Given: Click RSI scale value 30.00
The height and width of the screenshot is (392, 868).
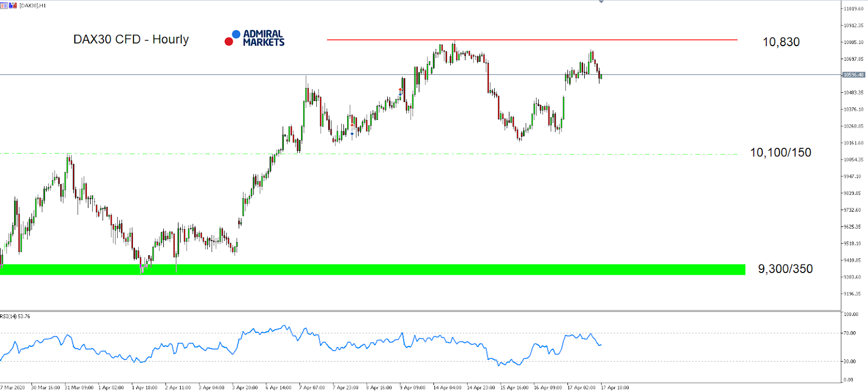Looking at the screenshot, I should pyautogui.click(x=850, y=362).
